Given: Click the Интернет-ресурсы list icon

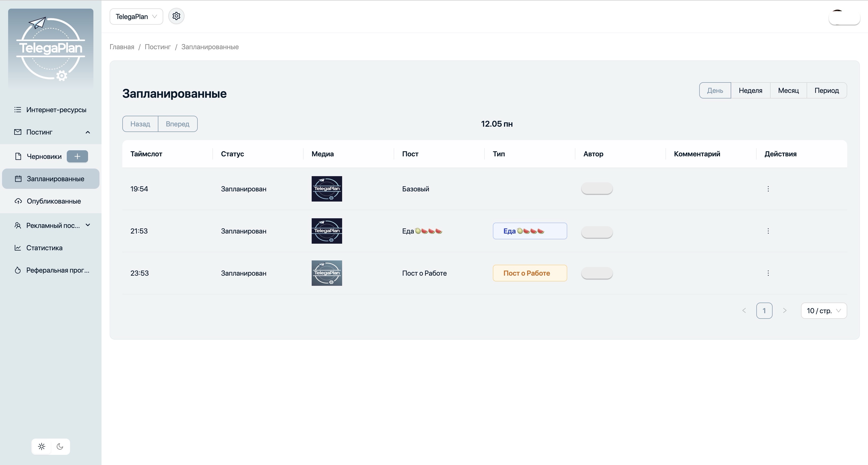Looking at the screenshot, I should pos(18,109).
